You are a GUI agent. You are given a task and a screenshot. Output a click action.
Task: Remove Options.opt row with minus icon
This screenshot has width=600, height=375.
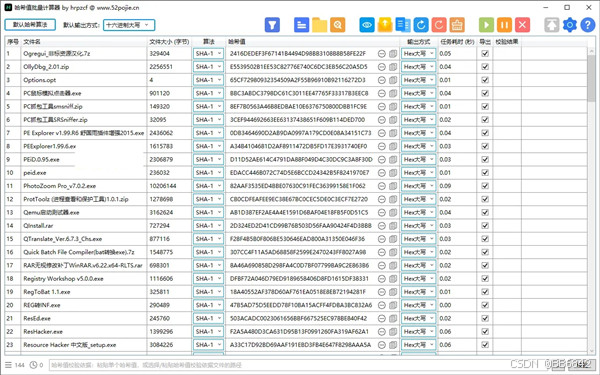382,80
